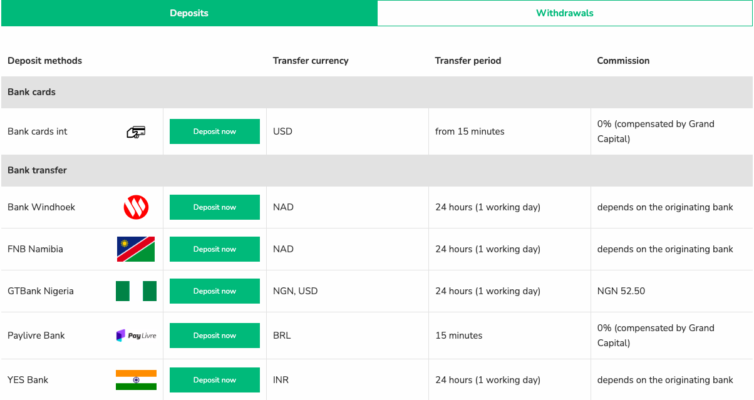Select the Deposit methods column header
The height and width of the screenshot is (400, 754).
pyautogui.click(x=45, y=61)
